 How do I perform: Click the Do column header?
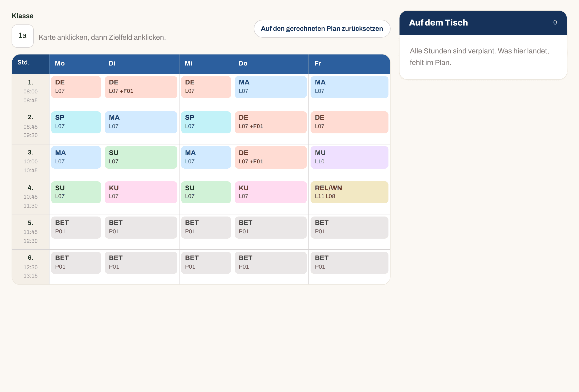[x=271, y=64]
